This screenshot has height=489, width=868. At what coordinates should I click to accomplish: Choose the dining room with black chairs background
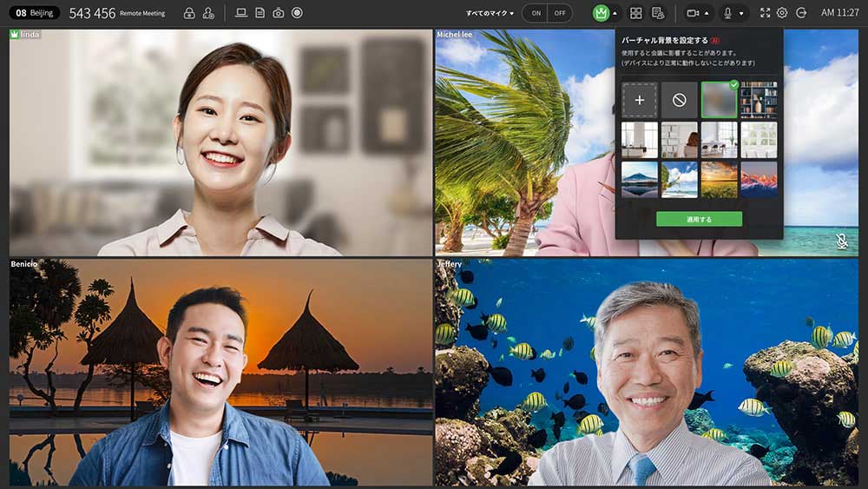[719, 140]
